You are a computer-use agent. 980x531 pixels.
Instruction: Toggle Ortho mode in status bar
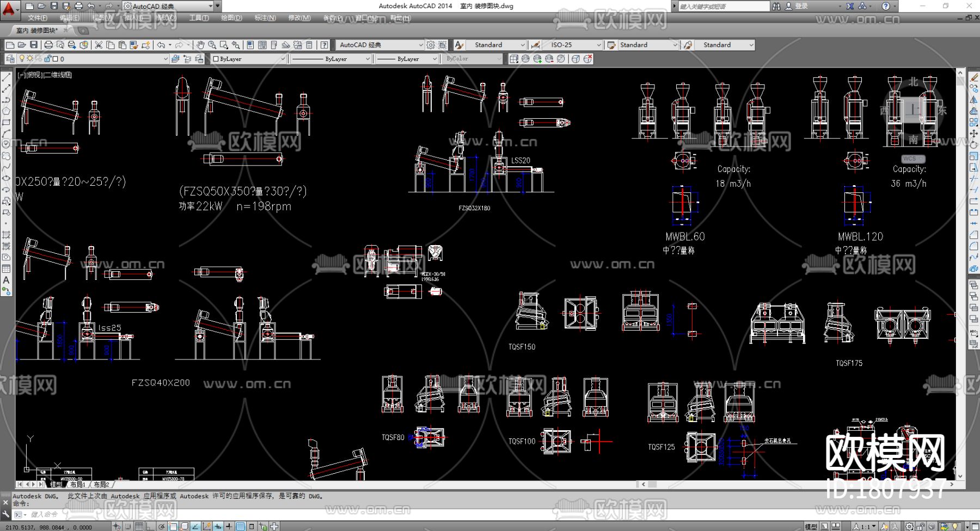(x=150, y=526)
